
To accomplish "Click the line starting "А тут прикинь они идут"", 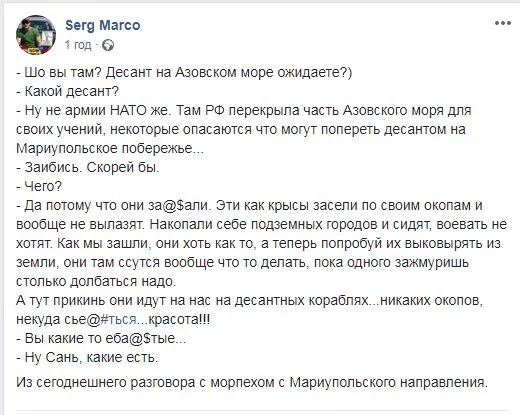I will 249,300.
